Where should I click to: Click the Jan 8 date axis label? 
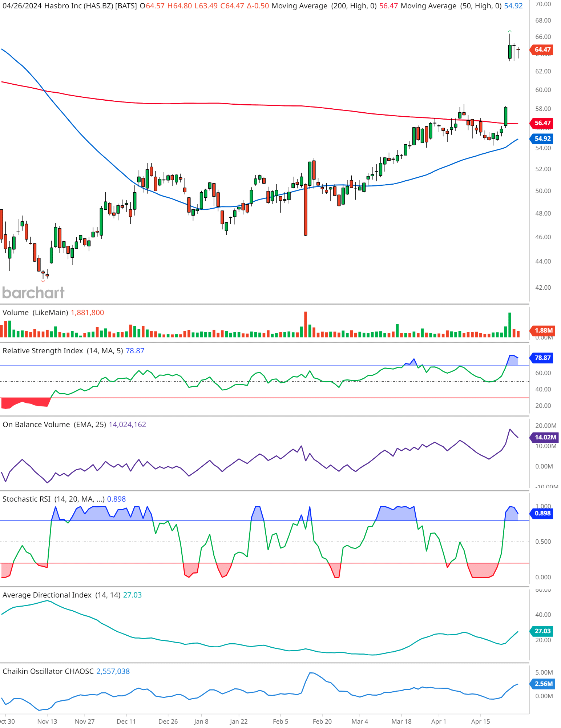point(201,721)
